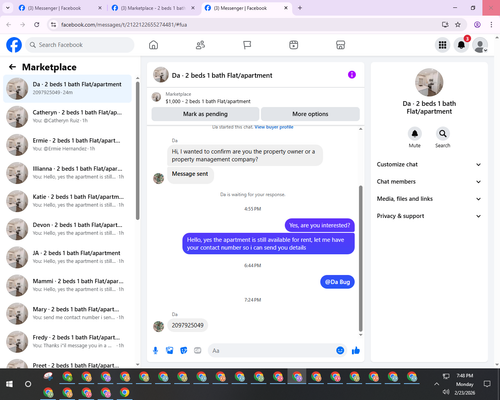Open the Home feed icon

[153, 45]
